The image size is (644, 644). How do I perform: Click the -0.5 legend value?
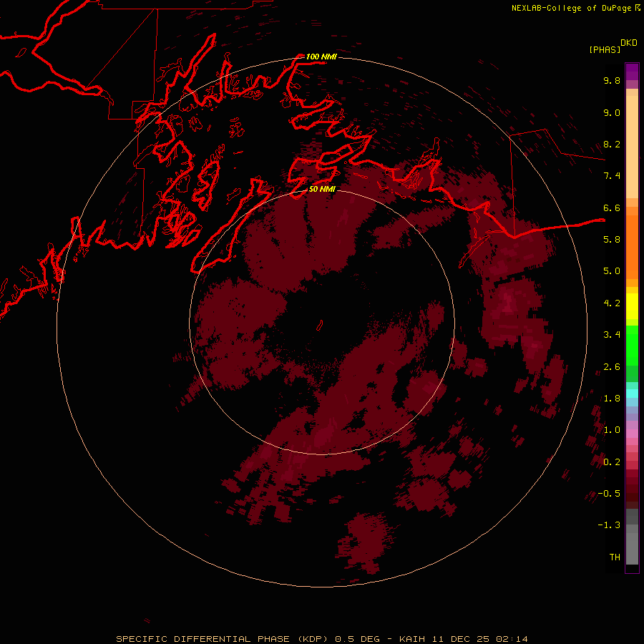(609, 494)
